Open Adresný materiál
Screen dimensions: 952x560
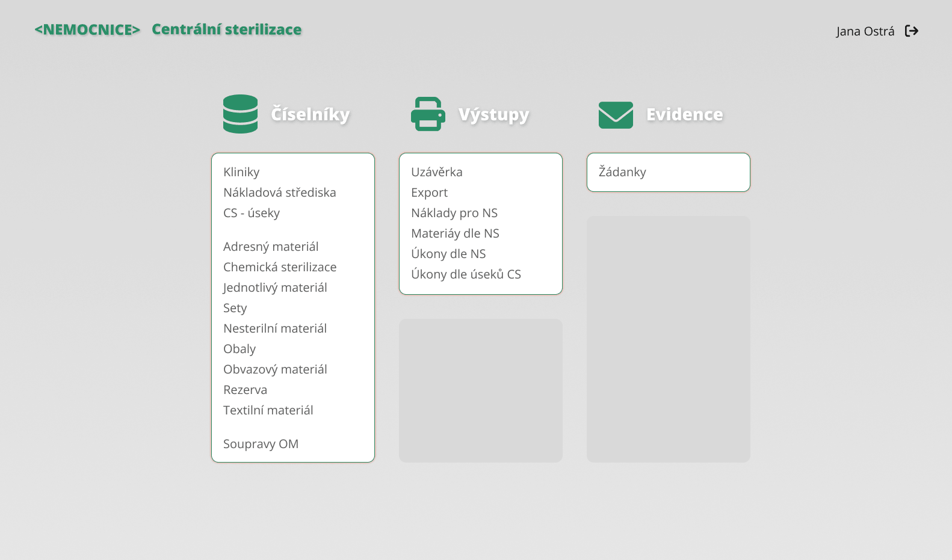pyautogui.click(x=271, y=247)
